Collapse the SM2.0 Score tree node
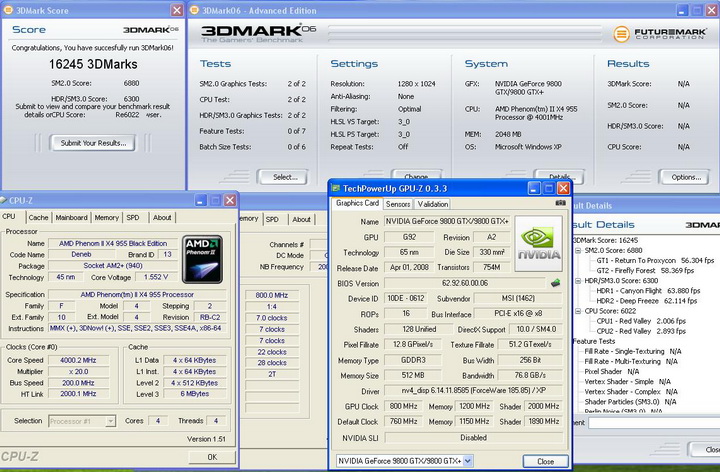 click(578, 250)
